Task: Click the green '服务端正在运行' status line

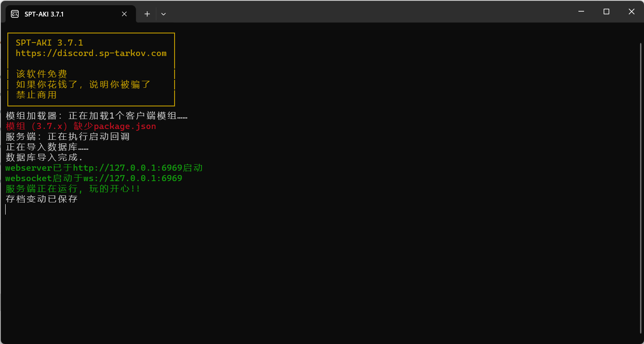Action: tap(73, 189)
